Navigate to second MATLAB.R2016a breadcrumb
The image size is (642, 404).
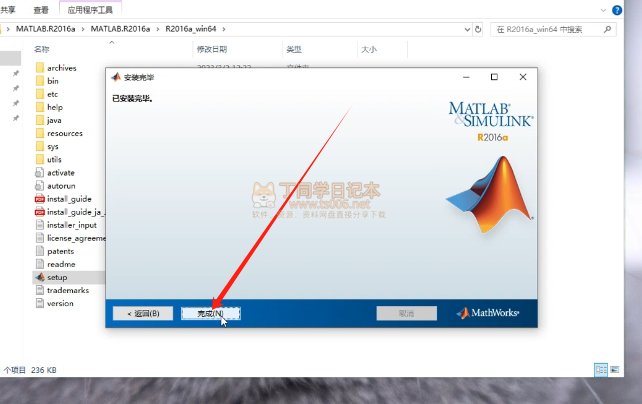click(120, 29)
